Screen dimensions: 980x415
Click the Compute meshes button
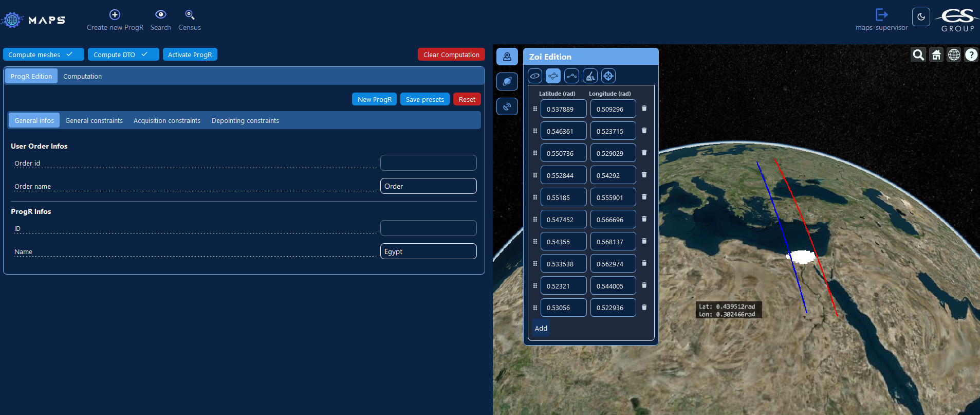tap(44, 55)
